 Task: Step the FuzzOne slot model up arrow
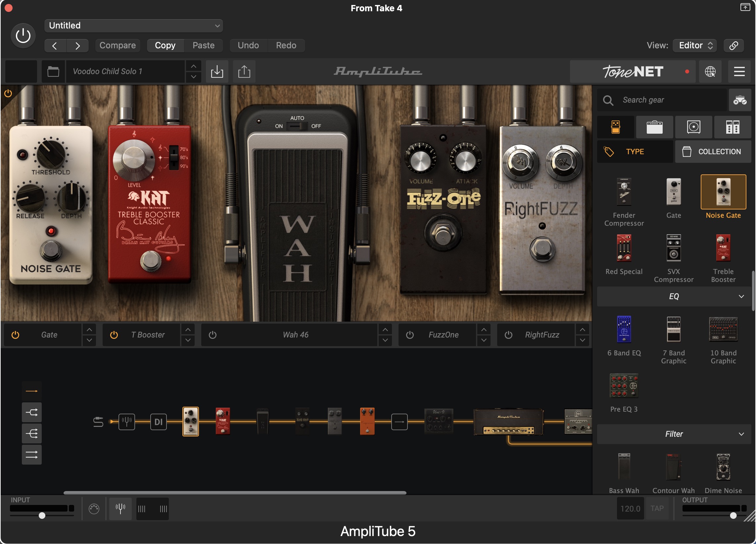(484, 330)
